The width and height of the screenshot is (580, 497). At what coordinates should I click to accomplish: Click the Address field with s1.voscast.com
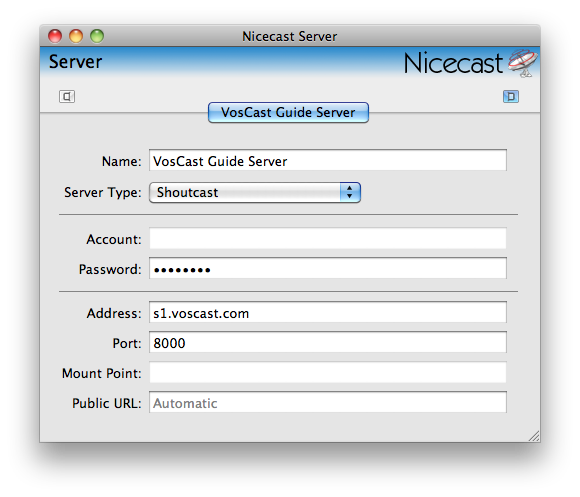tap(328, 312)
